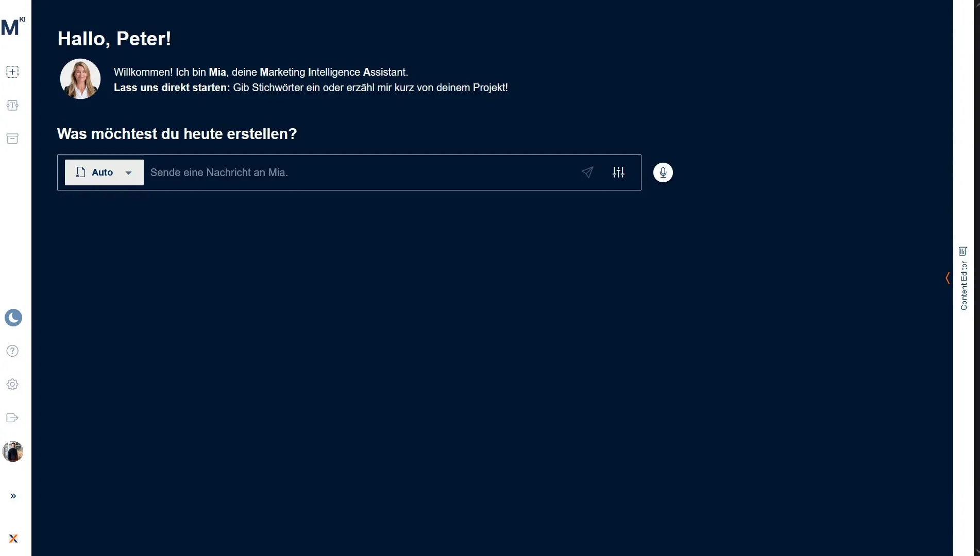Click the logout icon in the sidebar
Image resolution: width=980 pixels, height=556 pixels.
tap(12, 418)
